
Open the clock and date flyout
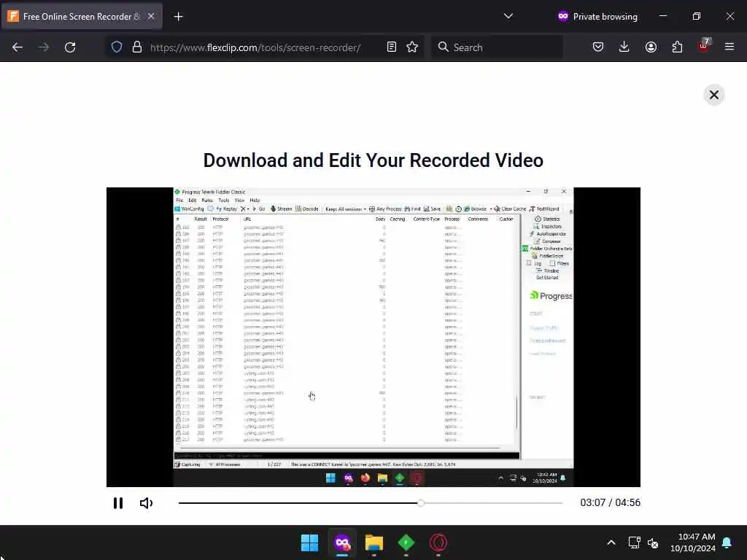[x=693, y=542]
